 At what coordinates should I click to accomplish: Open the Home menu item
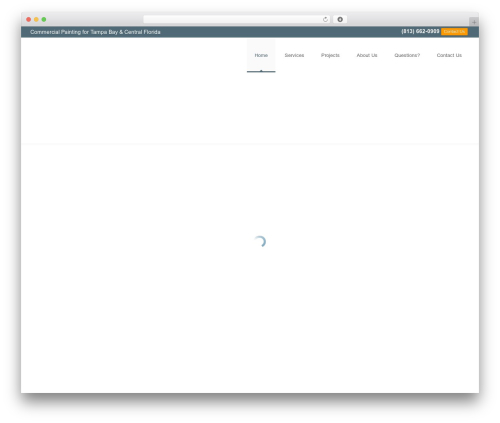[x=261, y=55]
